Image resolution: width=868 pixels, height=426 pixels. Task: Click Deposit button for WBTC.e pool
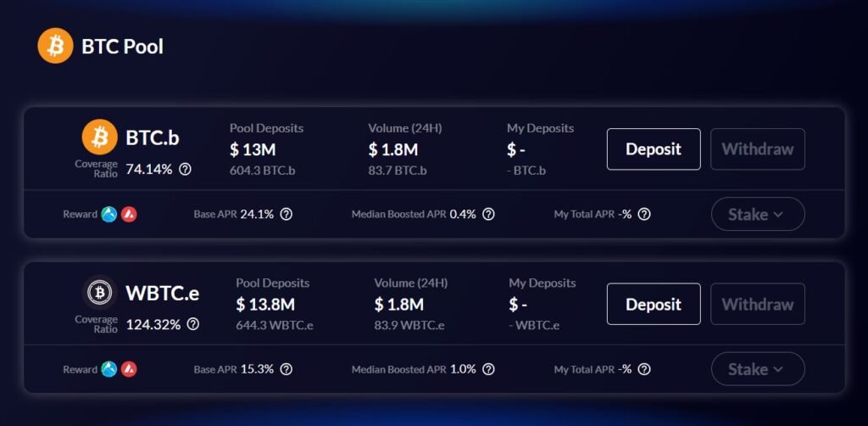[654, 304]
